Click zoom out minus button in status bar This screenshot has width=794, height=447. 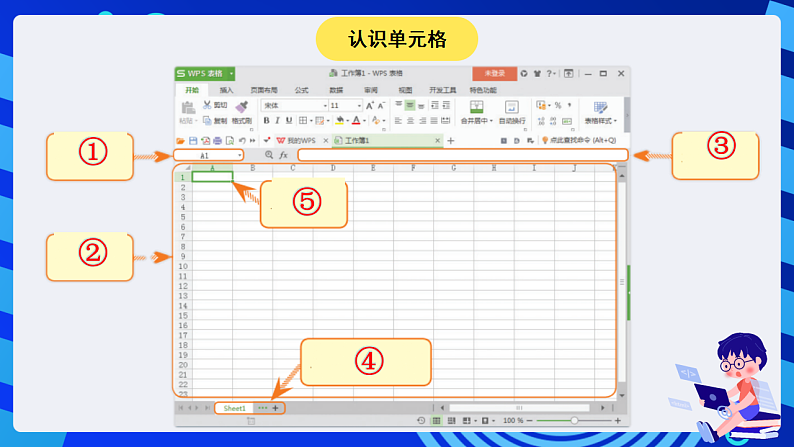(x=530, y=421)
